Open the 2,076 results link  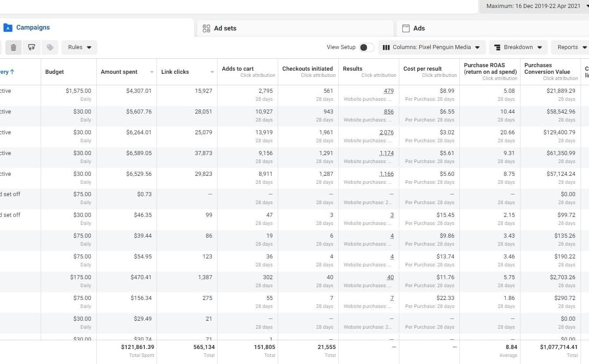click(x=386, y=133)
